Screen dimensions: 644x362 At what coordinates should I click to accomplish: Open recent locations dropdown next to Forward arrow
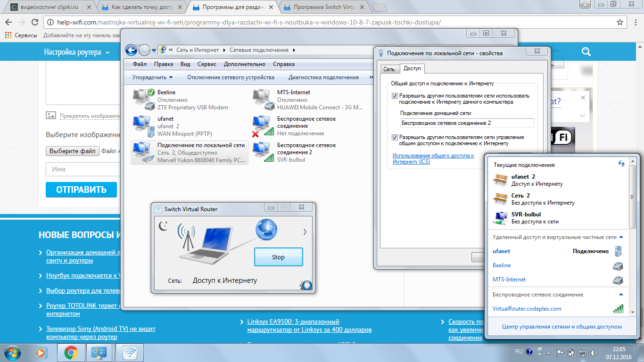point(154,50)
